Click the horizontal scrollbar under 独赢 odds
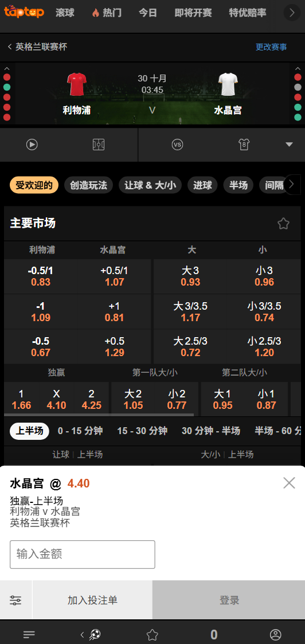This screenshot has height=644, width=305. pos(99,415)
